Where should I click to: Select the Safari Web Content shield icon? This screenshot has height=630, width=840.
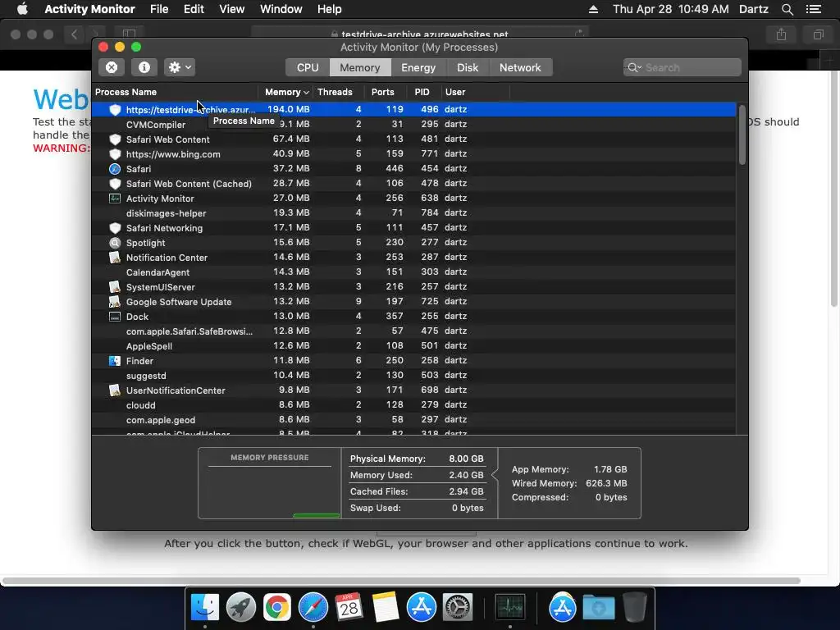115,139
